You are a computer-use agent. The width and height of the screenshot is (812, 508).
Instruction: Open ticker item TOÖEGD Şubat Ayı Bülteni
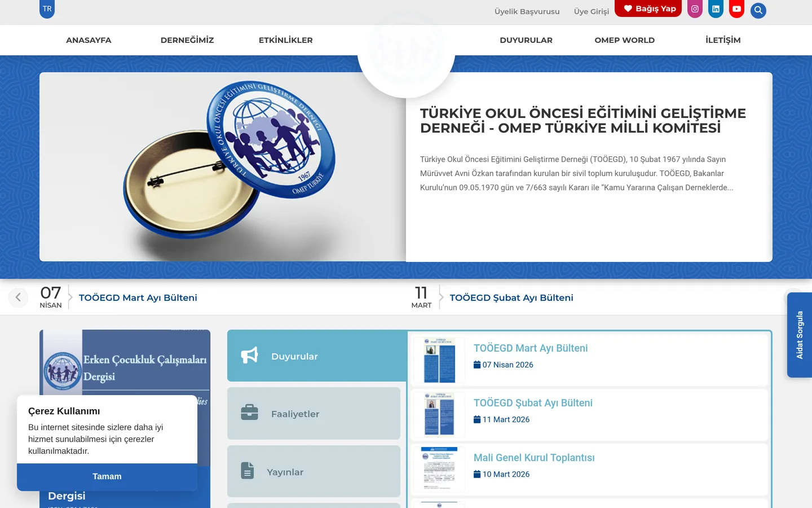511,297
